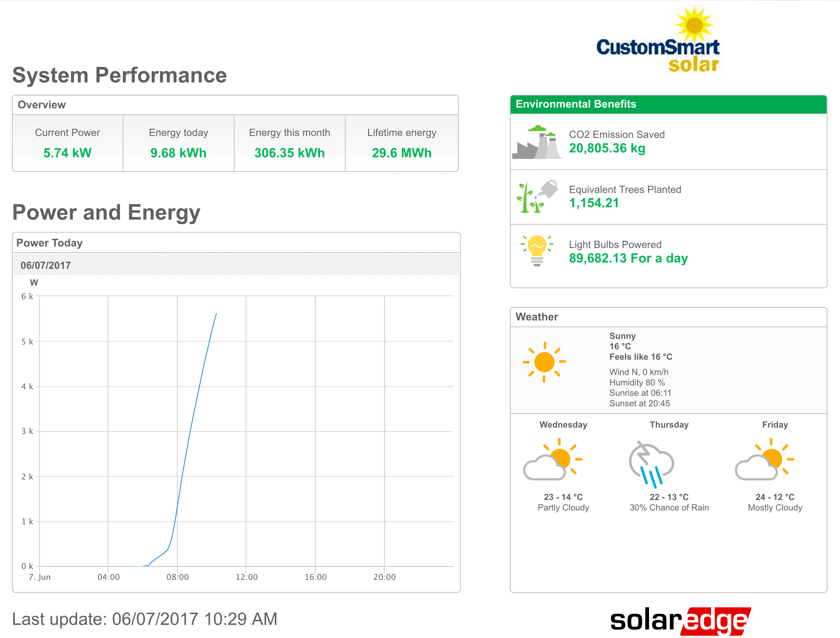This screenshot has width=840, height=638.
Task: Click the Last update timestamp text
Action: (x=144, y=619)
